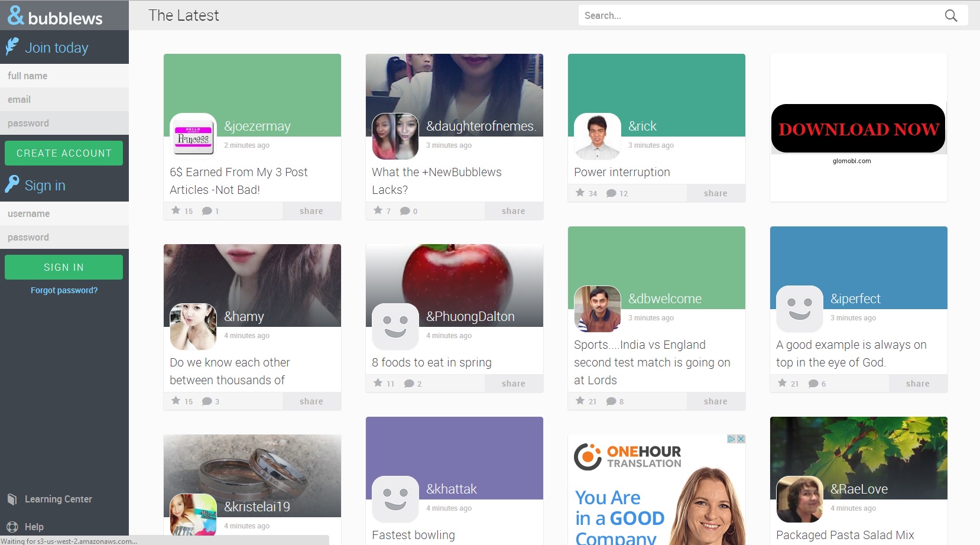Click the CREATE ACCOUNT button
The height and width of the screenshot is (545, 980).
click(x=64, y=153)
